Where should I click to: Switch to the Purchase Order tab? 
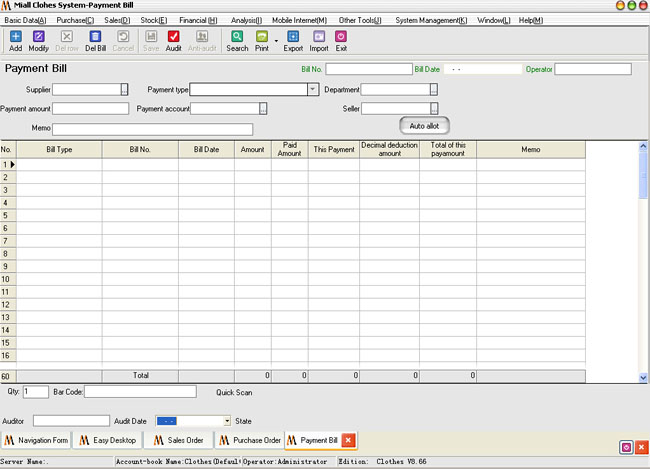pyautogui.click(x=250, y=440)
